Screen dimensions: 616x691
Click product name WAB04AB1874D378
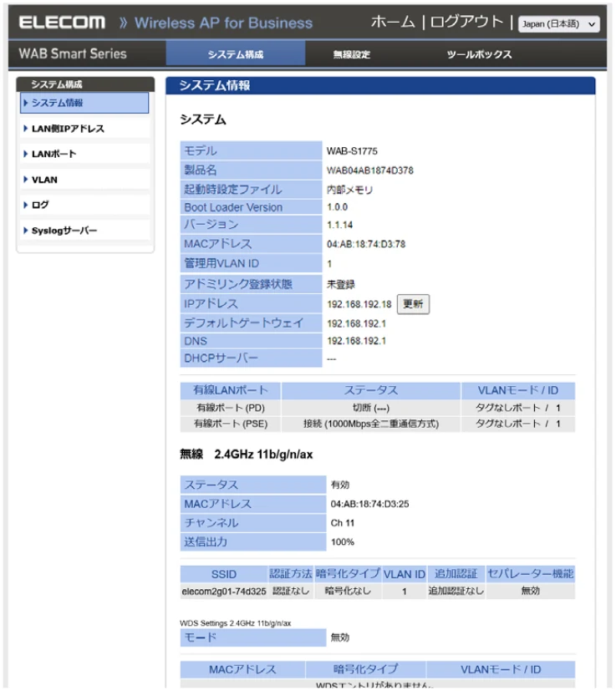point(370,170)
